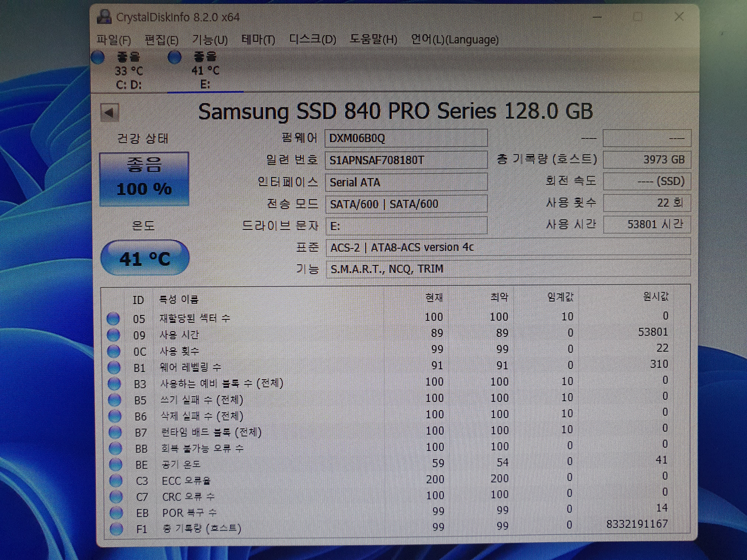Click the firmware field DXM06B0Q
The width and height of the screenshot is (747, 560).
pos(406,138)
